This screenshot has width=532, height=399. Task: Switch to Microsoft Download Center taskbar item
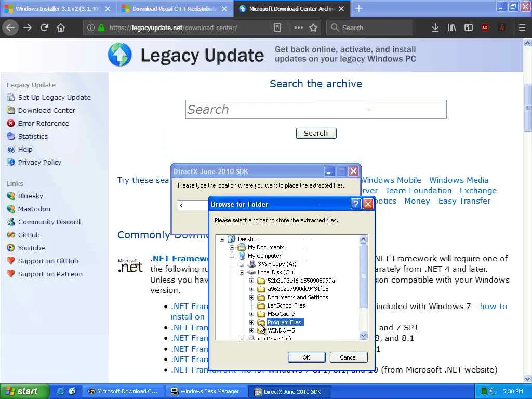tap(124, 391)
